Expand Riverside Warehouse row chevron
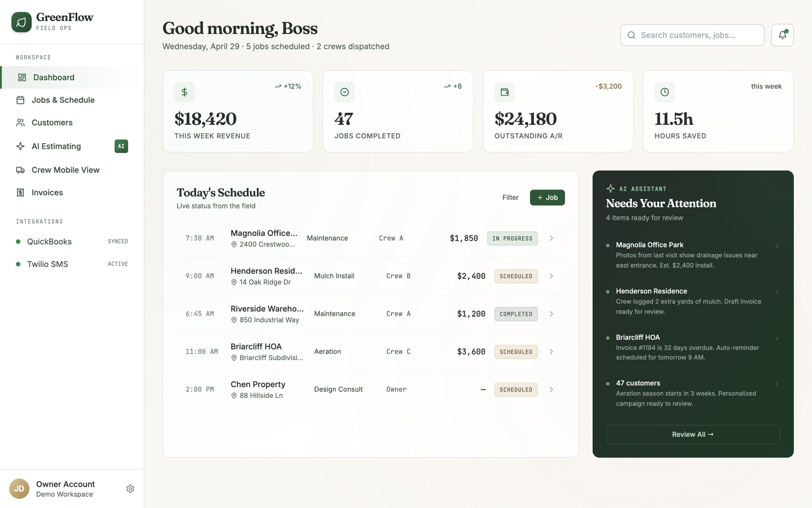Image resolution: width=812 pixels, height=508 pixels. point(551,314)
